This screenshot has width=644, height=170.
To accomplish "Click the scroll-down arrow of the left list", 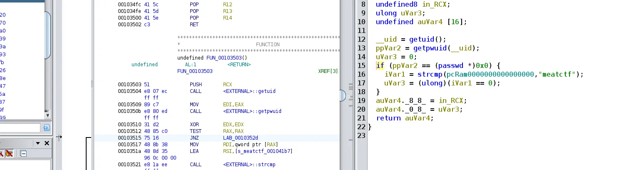I will (x=47, y=116).
